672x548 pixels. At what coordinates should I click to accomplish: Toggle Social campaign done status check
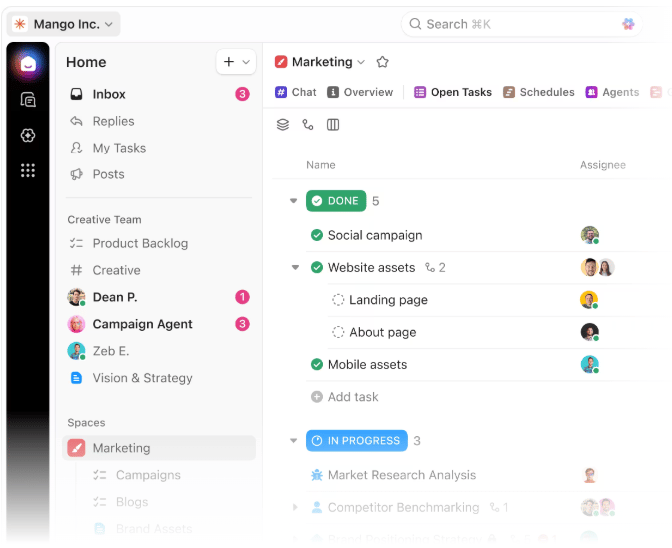pos(317,235)
